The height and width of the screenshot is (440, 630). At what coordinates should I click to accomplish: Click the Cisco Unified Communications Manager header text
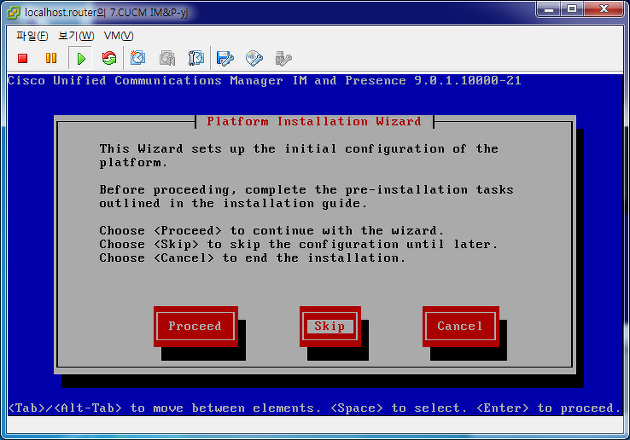pyautogui.click(x=264, y=81)
